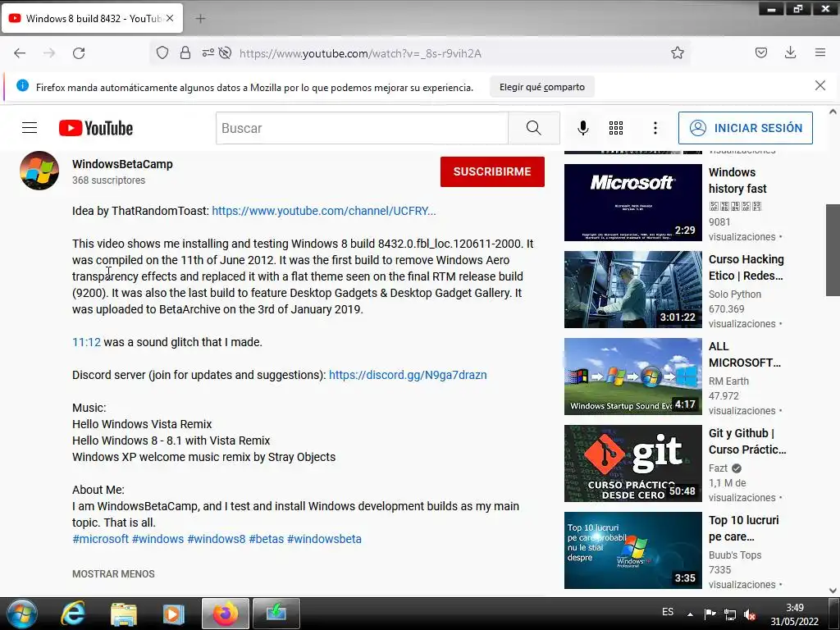
Task: Close the Windows 8 build 8432 tab
Action: click(170, 18)
